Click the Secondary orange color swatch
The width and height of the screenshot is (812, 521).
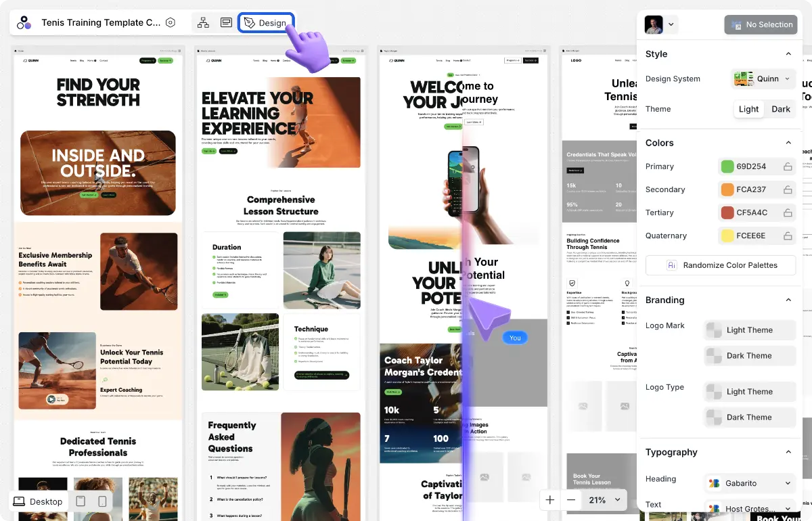click(x=727, y=189)
